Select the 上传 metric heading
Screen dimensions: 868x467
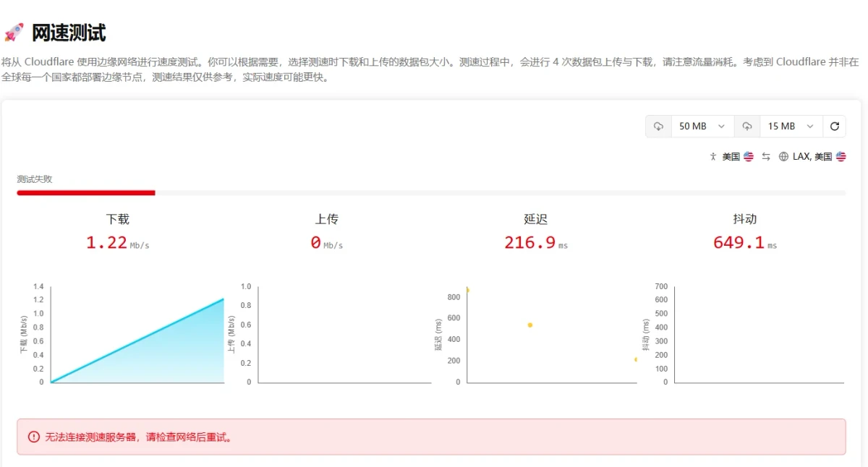pyautogui.click(x=326, y=219)
